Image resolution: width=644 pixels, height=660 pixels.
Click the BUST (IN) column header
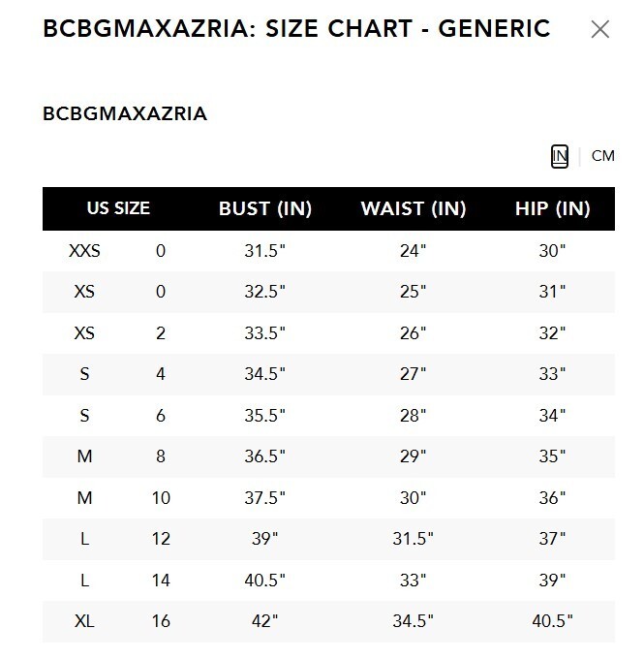point(263,208)
